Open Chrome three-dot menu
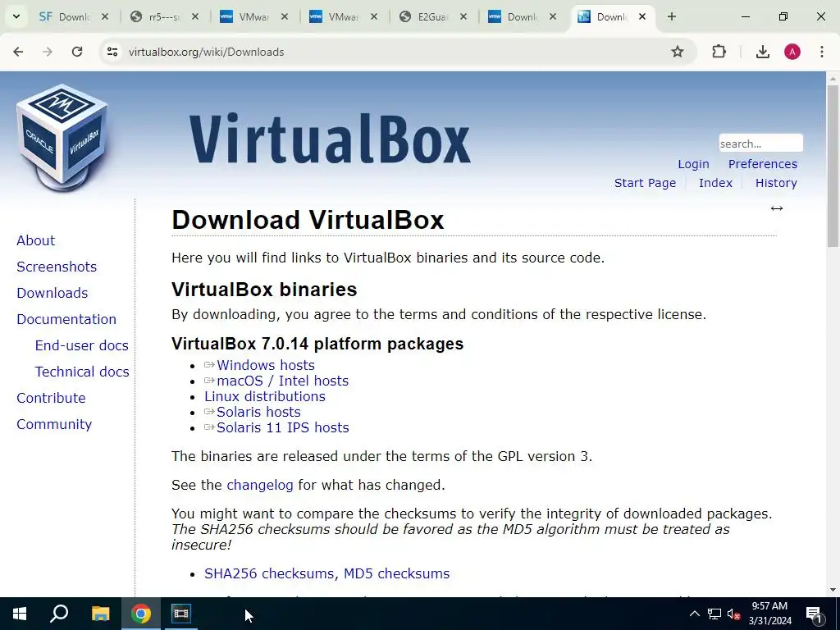The width and height of the screenshot is (840, 630). pos(822,52)
